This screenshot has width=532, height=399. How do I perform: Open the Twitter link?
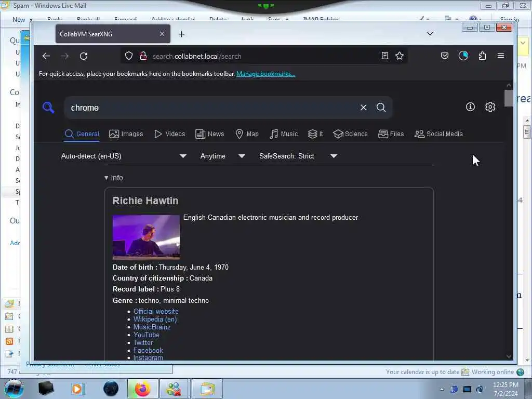coord(143,342)
